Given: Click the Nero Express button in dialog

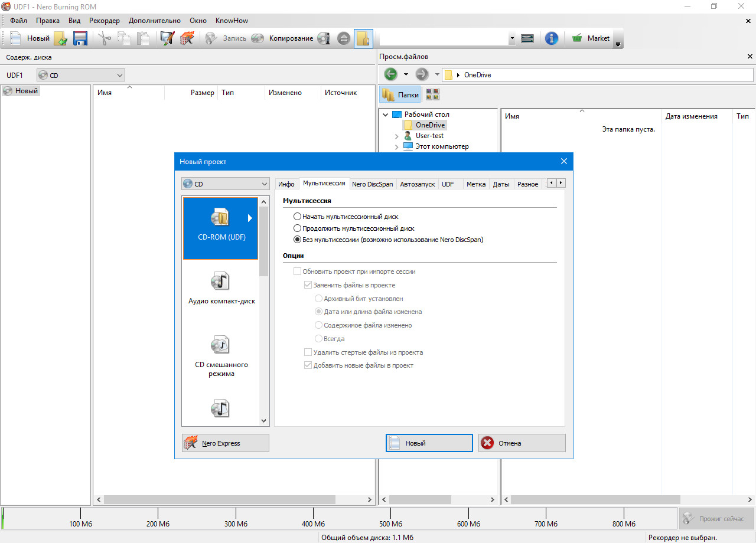Looking at the screenshot, I should point(226,443).
